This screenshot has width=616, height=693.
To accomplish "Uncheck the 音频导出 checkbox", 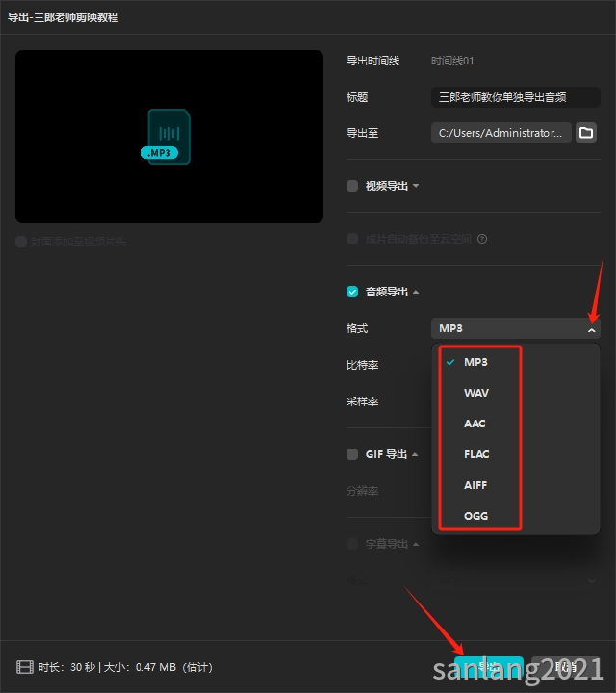I will tap(352, 293).
